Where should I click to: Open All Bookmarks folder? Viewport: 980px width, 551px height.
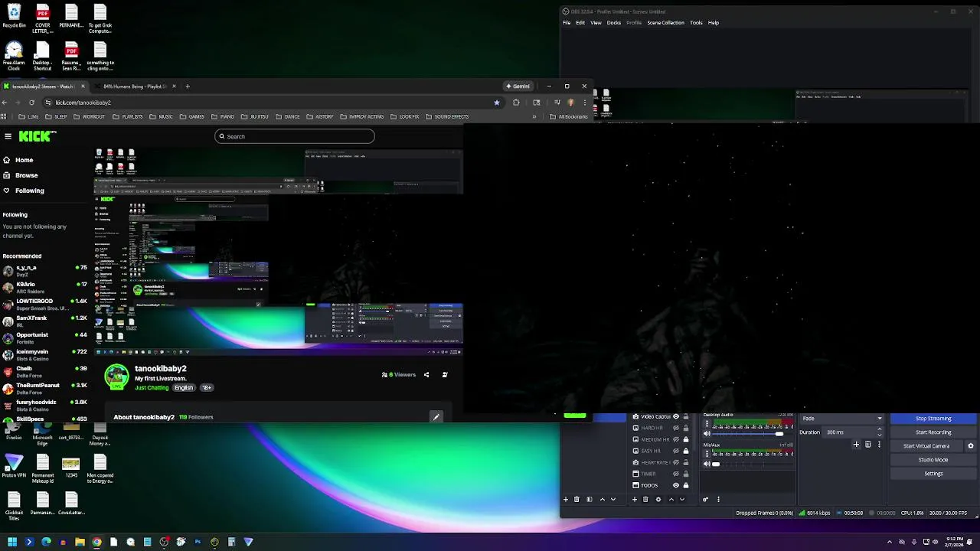pyautogui.click(x=569, y=116)
